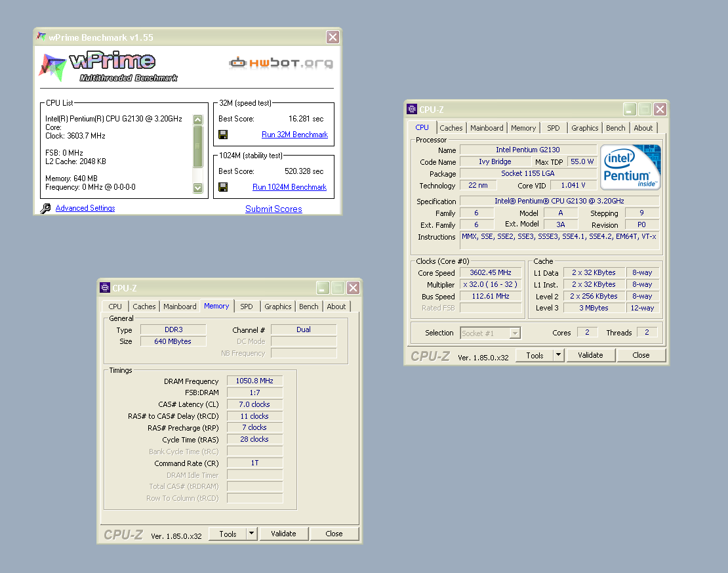Click Validate button in processor CPU-Z window
The height and width of the screenshot is (573, 728).
coord(590,355)
